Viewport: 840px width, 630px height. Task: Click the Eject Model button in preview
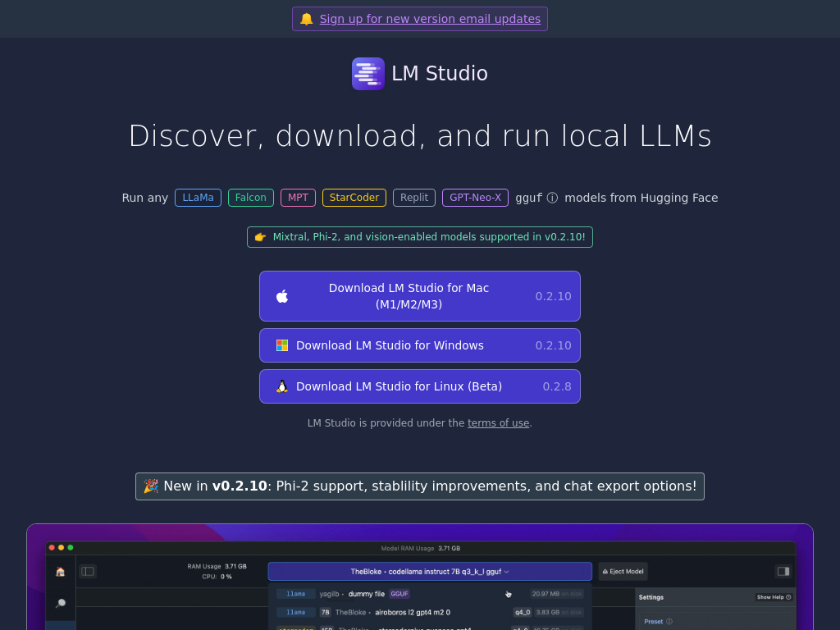(623, 572)
